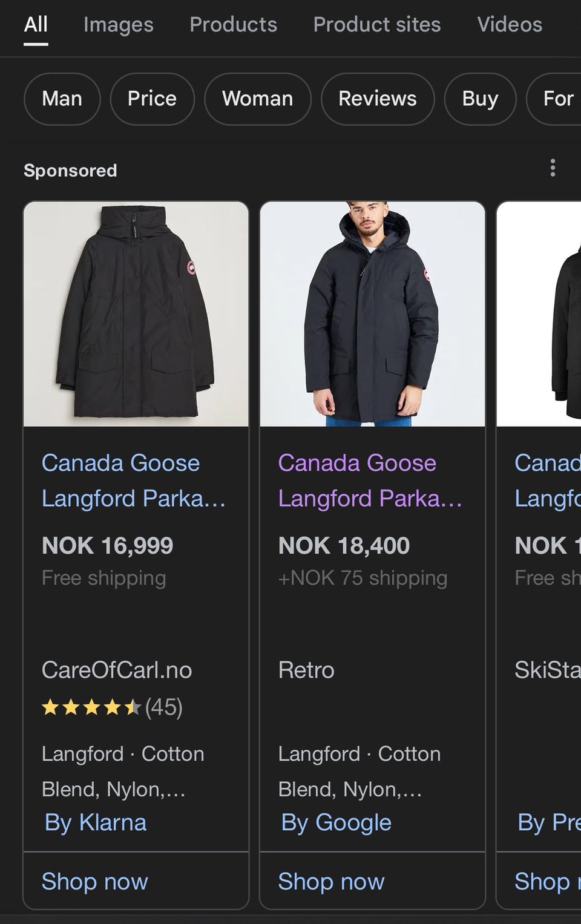Viewport: 581px width, 924px height.
Task: Choose the Buy filter chip
Action: point(480,99)
